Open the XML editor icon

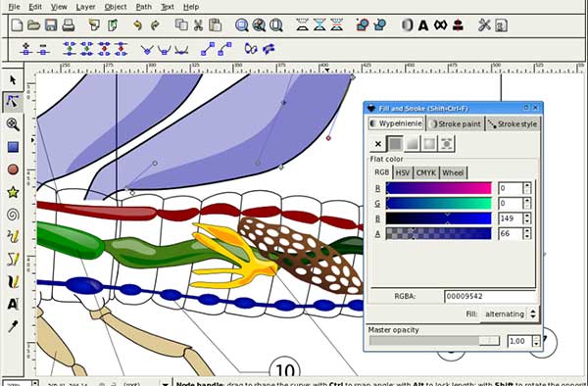pos(440,25)
